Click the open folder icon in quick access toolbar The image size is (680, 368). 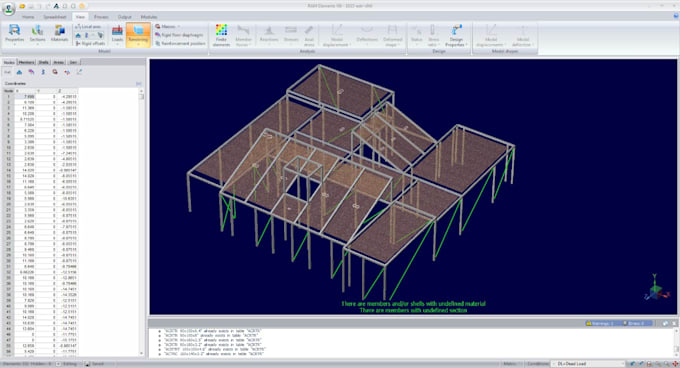click(x=22, y=6)
